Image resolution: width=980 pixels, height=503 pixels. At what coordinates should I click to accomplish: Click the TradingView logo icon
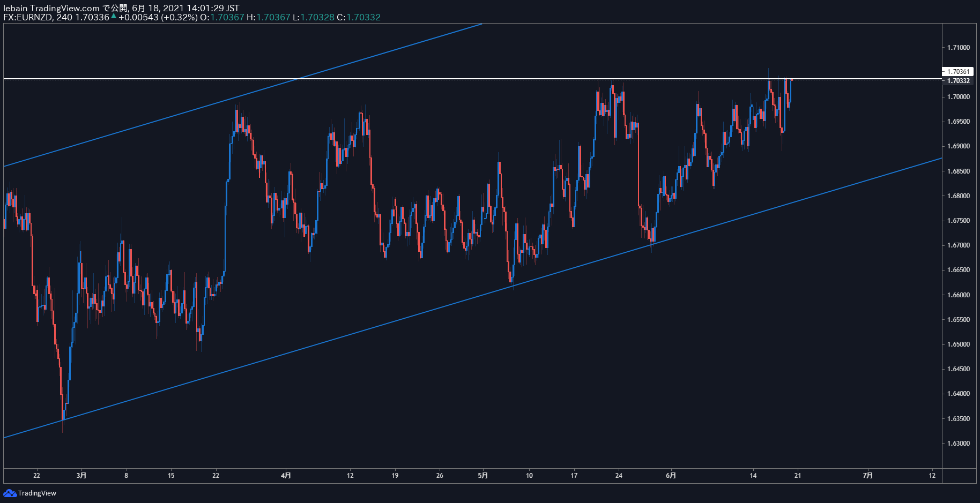(x=10, y=493)
